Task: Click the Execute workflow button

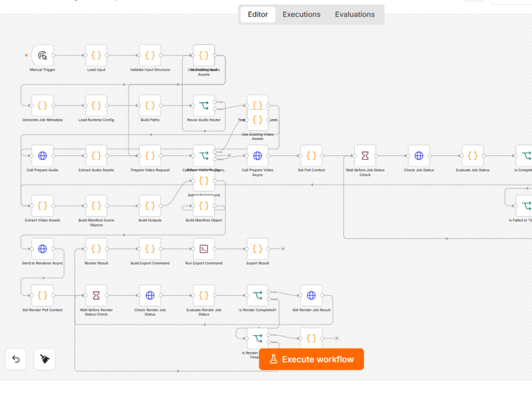Action: pyautogui.click(x=311, y=359)
